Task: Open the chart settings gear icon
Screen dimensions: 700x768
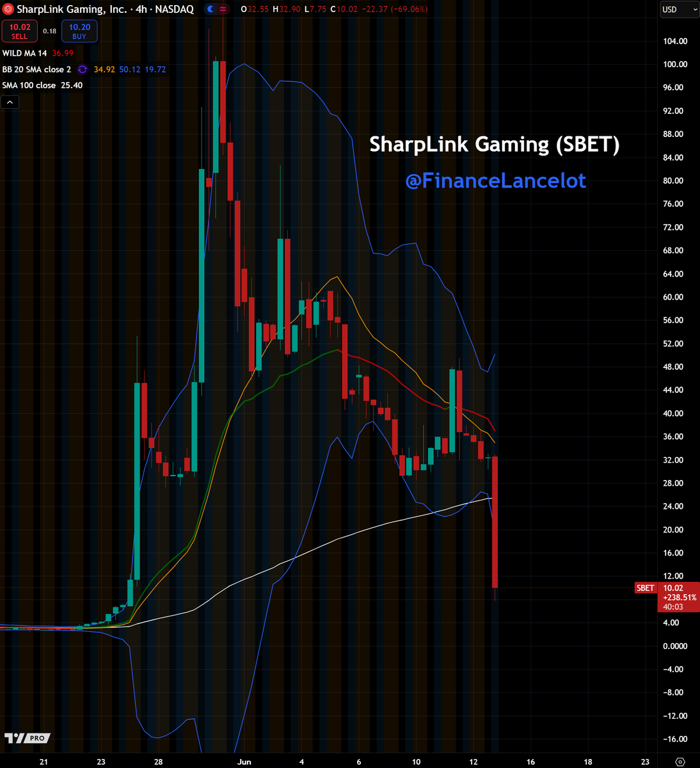Action: (x=680, y=762)
